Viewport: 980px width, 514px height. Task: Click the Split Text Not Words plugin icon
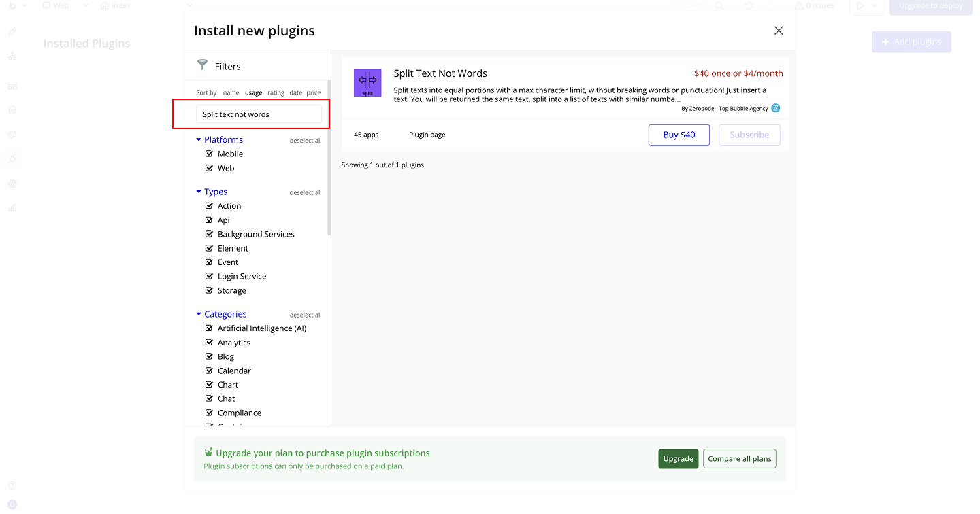(367, 82)
